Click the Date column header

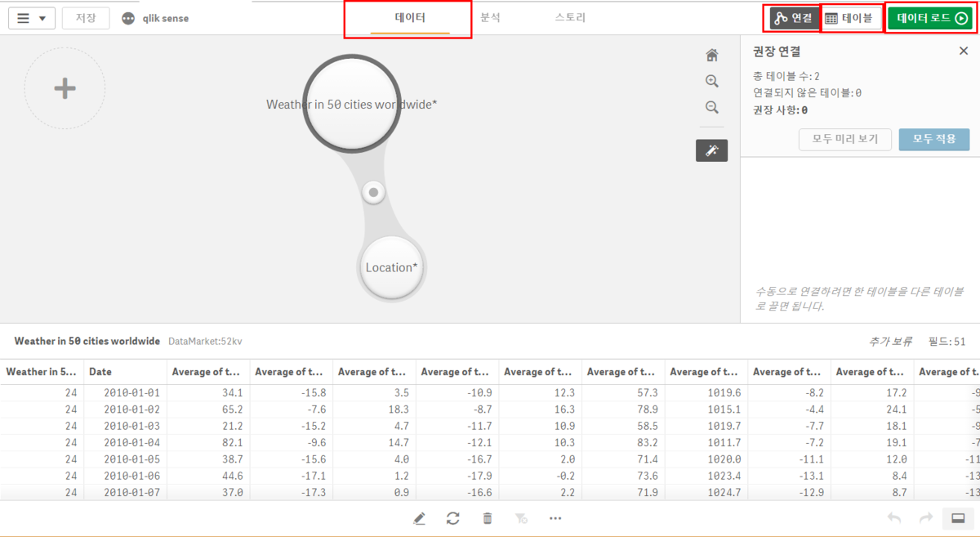[x=123, y=372]
